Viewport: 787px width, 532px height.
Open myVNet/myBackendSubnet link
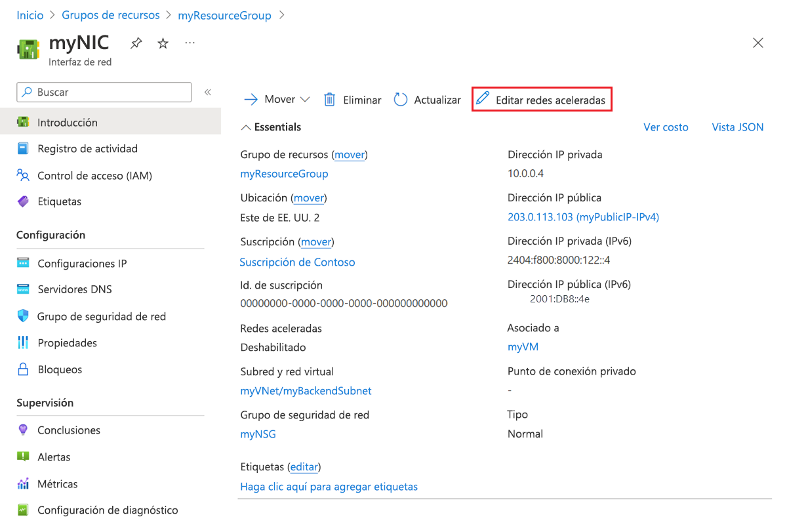[x=306, y=391]
